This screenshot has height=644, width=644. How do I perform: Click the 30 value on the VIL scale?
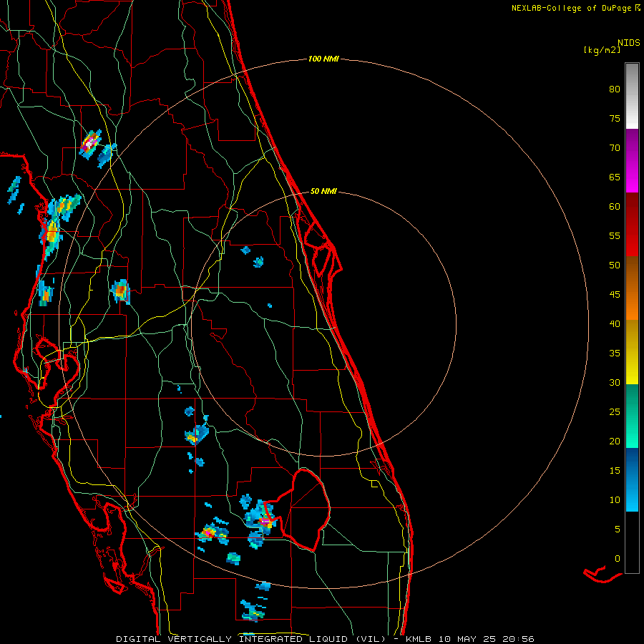coord(615,383)
